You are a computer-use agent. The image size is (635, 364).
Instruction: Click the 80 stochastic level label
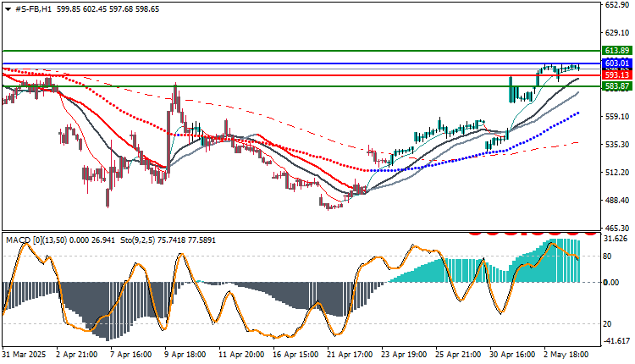click(x=607, y=256)
